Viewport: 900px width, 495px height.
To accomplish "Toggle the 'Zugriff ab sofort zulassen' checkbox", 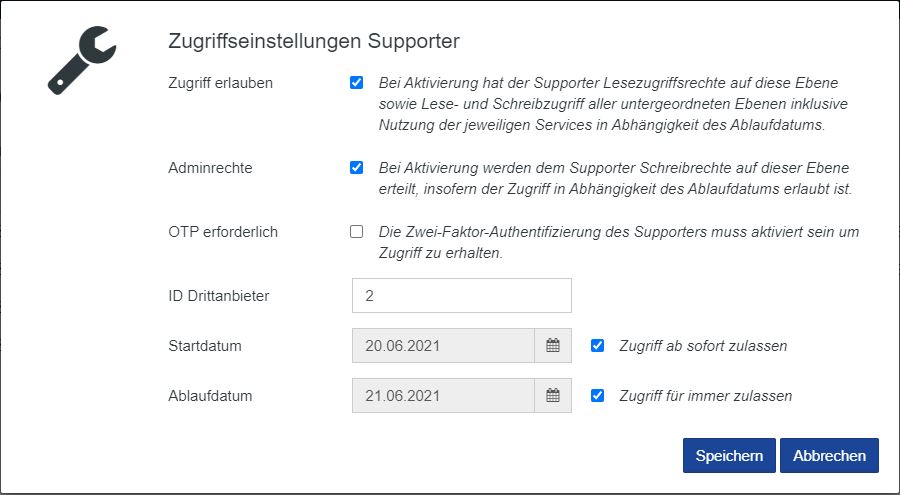I will [x=598, y=346].
